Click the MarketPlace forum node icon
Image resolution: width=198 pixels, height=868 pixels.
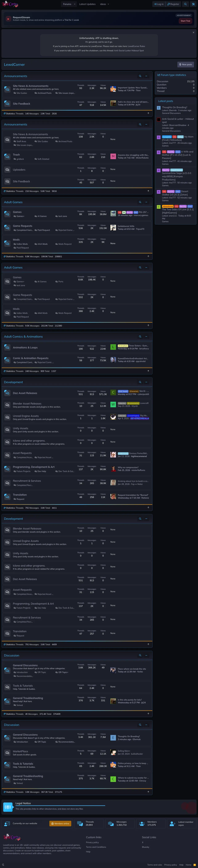(7, 752)
